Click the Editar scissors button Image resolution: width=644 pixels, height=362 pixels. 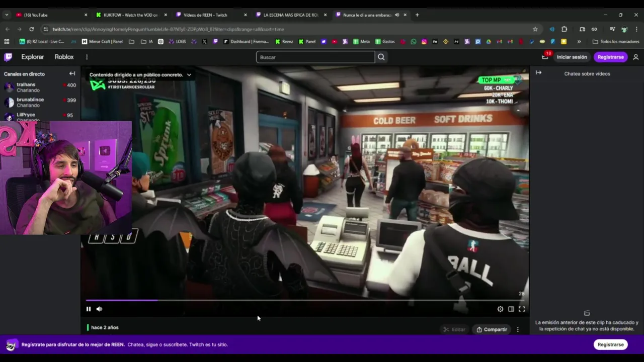[x=454, y=329]
